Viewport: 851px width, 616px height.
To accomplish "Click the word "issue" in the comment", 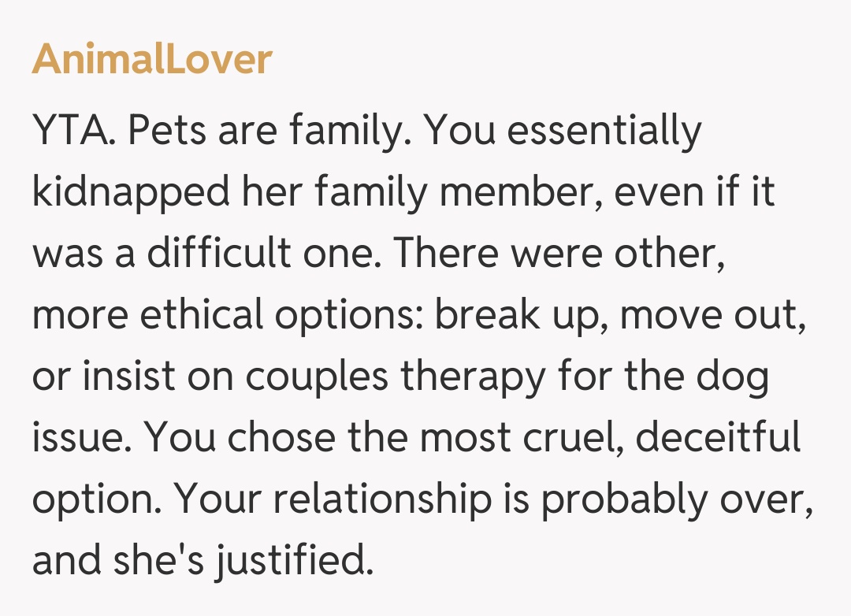I will coord(77,437).
